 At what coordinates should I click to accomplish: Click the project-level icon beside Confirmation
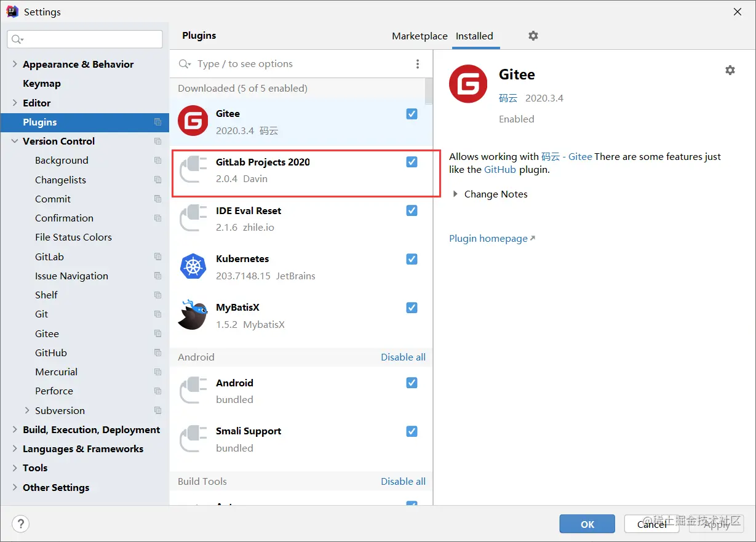tap(158, 218)
